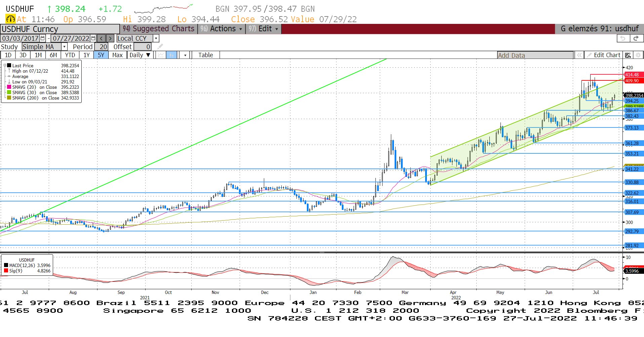This screenshot has height=337, width=644.
Task: Collapse panel with double-chevron icon
Action: [x=579, y=55]
